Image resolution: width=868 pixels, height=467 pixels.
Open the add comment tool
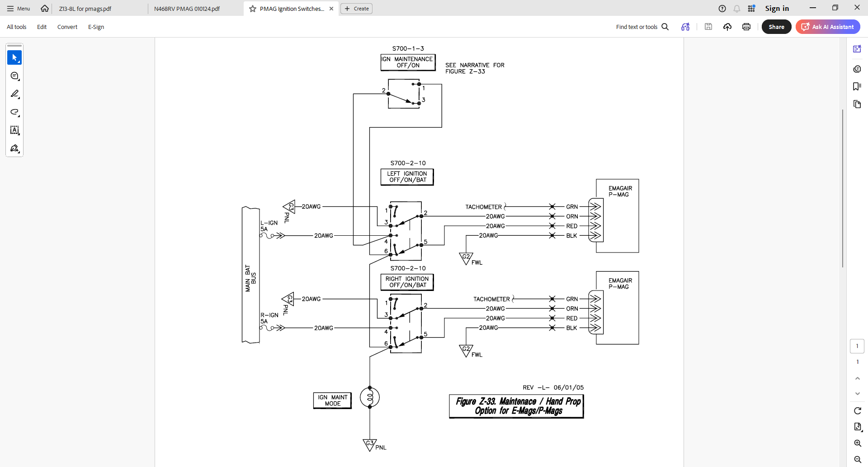tap(14, 76)
